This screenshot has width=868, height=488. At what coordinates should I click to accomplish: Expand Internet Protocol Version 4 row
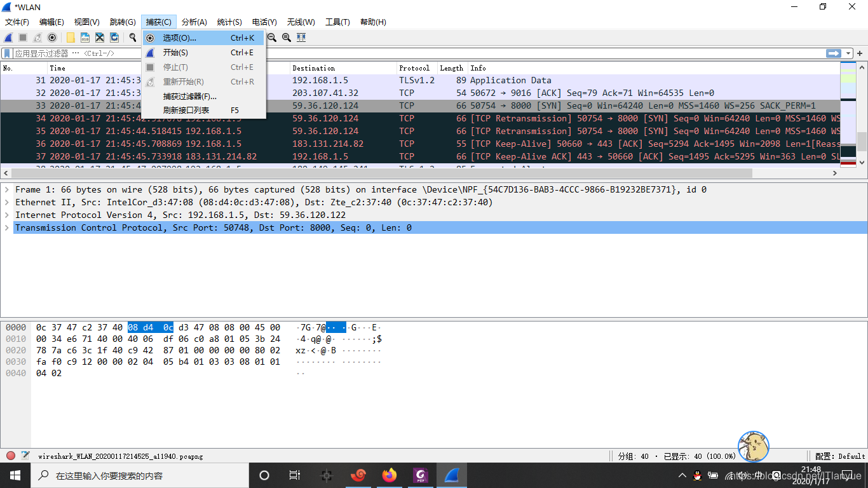point(7,215)
